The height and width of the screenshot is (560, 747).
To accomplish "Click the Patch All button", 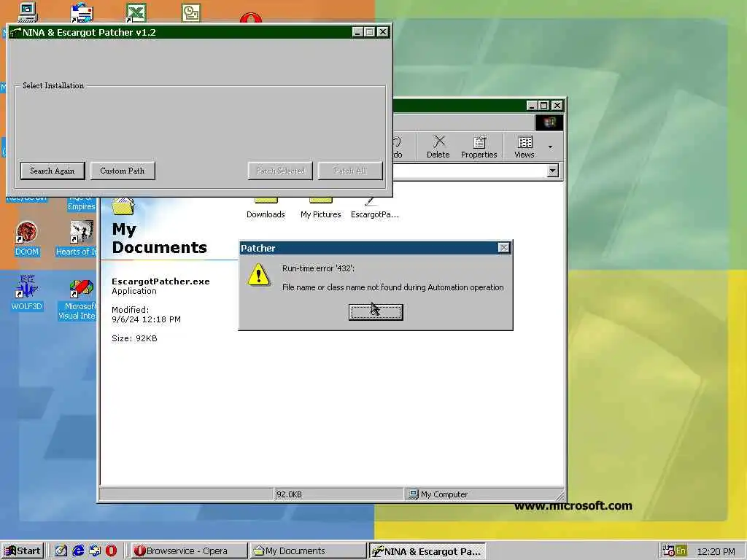I will [350, 171].
